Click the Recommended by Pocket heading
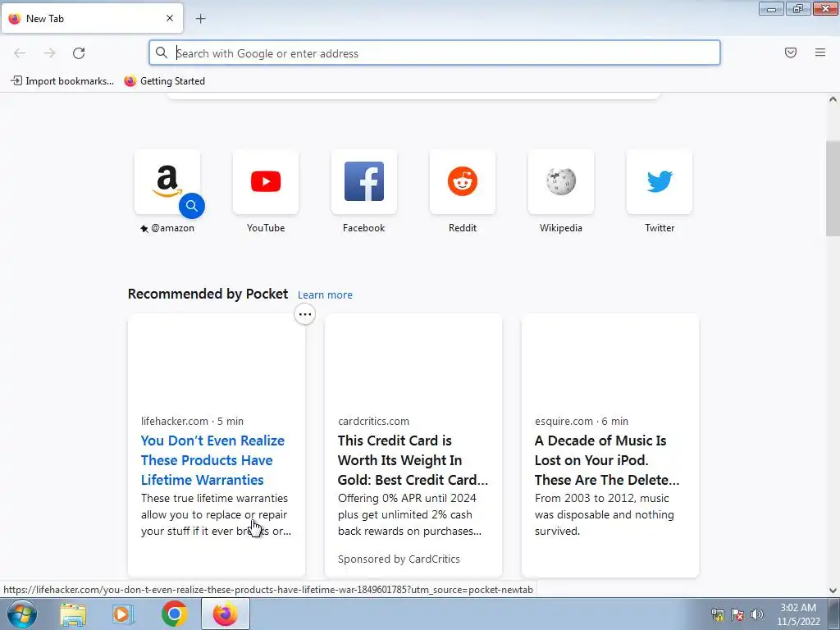The image size is (840, 630). coord(208,294)
